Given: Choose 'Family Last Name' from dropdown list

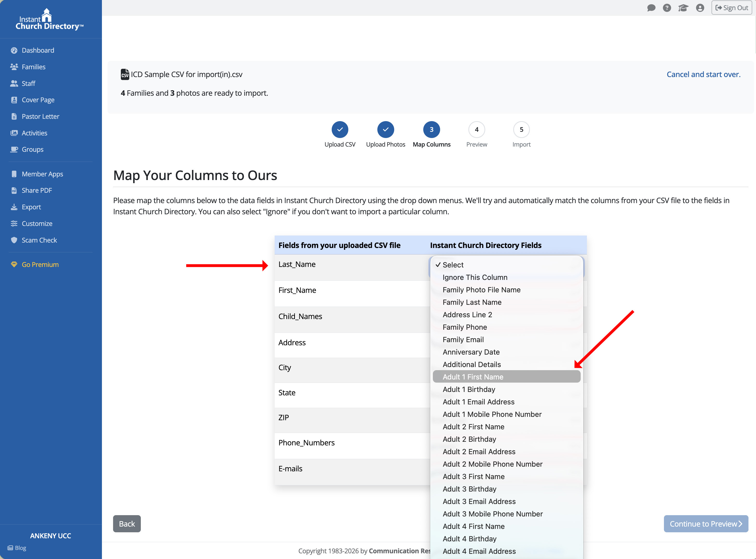Looking at the screenshot, I should tap(472, 302).
